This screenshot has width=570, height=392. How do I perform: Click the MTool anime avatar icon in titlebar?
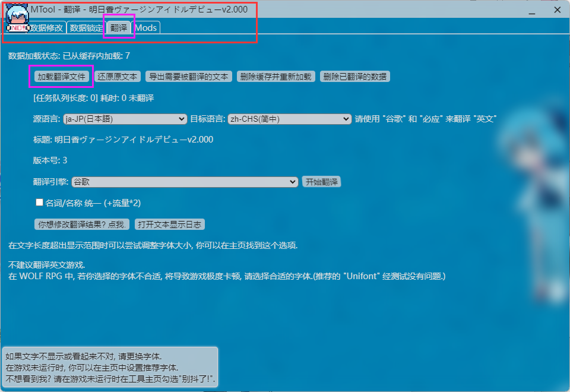[17, 16]
